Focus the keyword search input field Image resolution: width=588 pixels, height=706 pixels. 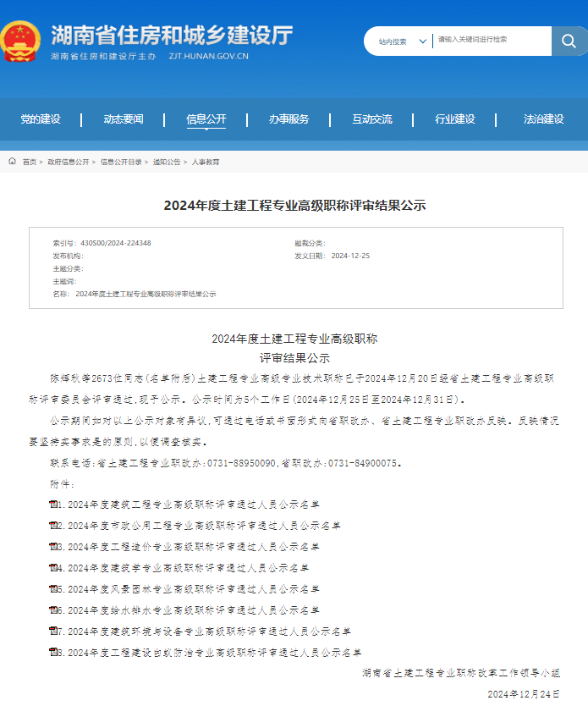click(x=491, y=40)
